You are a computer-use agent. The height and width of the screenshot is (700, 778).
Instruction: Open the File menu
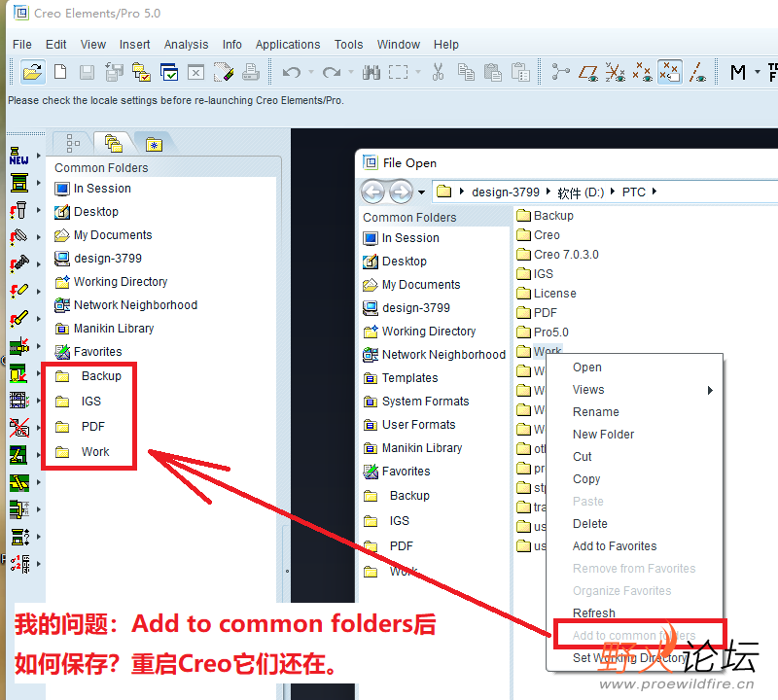(x=21, y=45)
